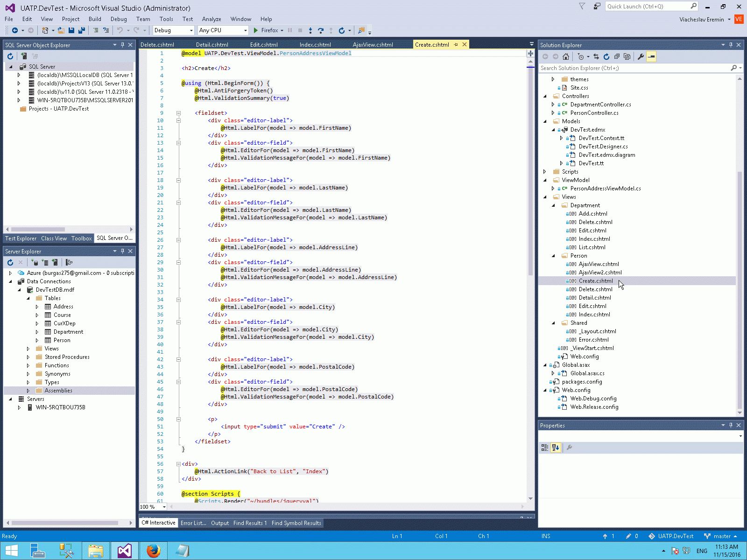Switch to the Detail.cshtml editor tab

click(x=212, y=45)
